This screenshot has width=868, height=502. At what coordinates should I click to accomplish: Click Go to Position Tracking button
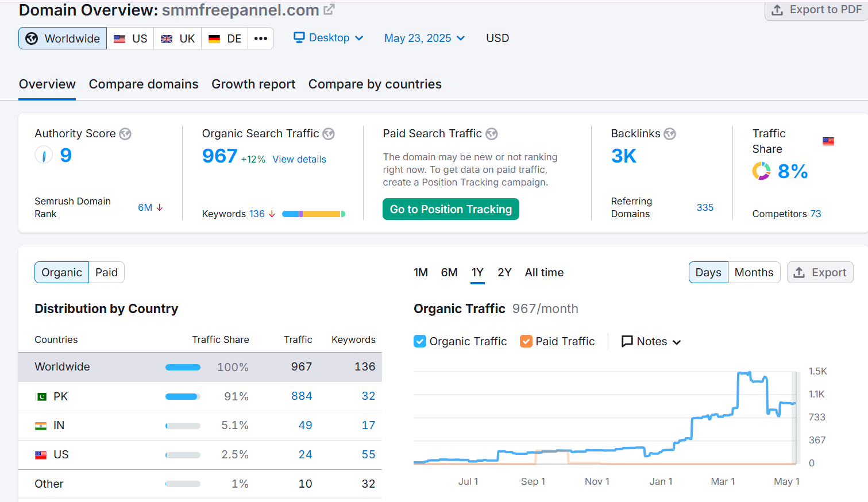pos(451,209)
